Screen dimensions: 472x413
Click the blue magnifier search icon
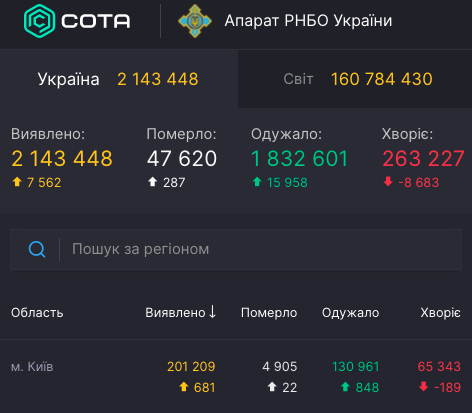(37, 249)
